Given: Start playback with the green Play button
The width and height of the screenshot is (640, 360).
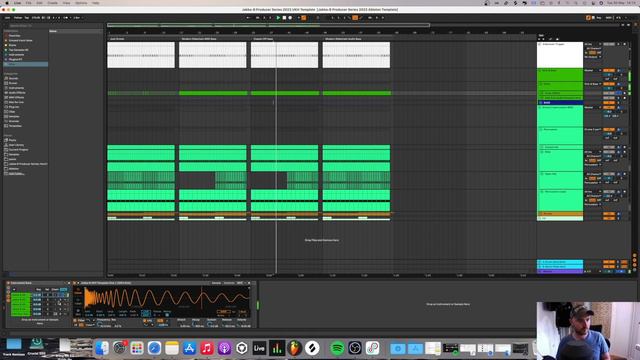Looking at the screenshot, I should click(x=278, y=18).
